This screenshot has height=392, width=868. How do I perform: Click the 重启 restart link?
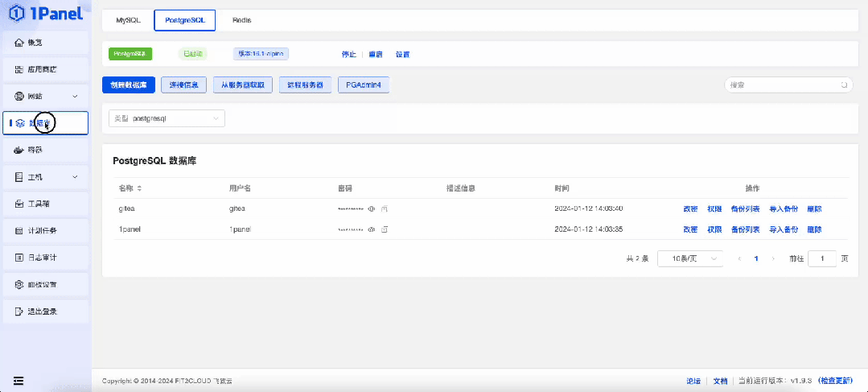[x=376, y=54]
